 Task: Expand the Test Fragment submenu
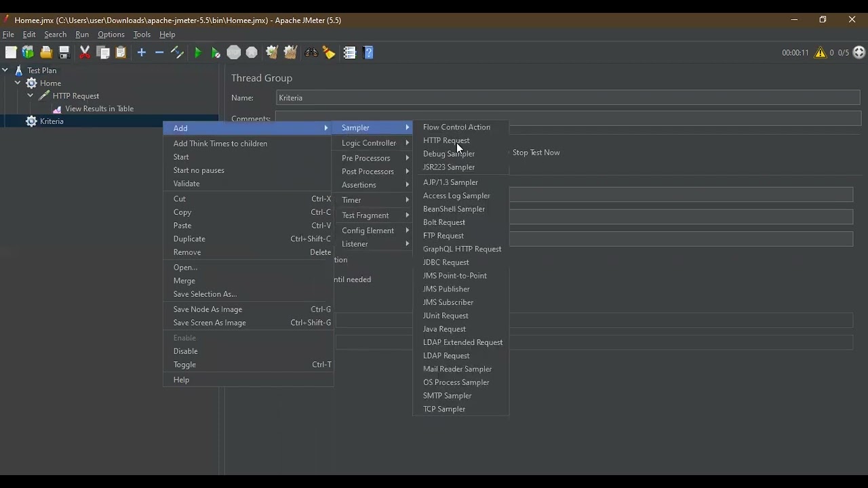372,216
